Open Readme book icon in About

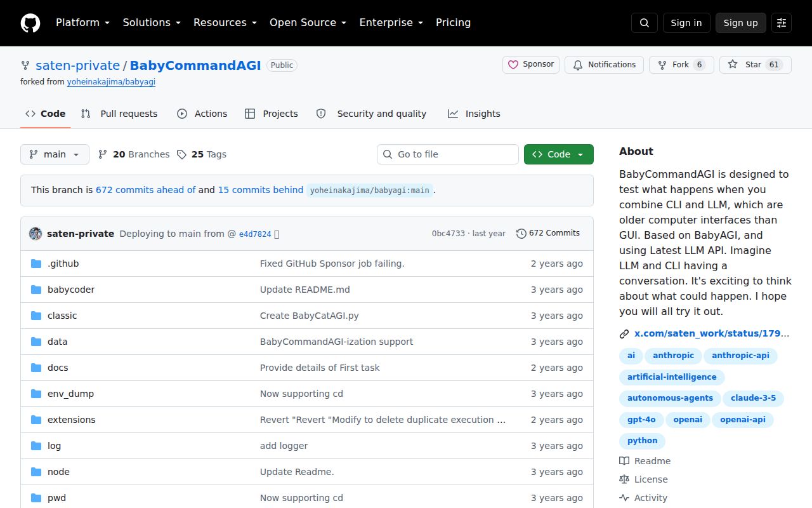624,461
